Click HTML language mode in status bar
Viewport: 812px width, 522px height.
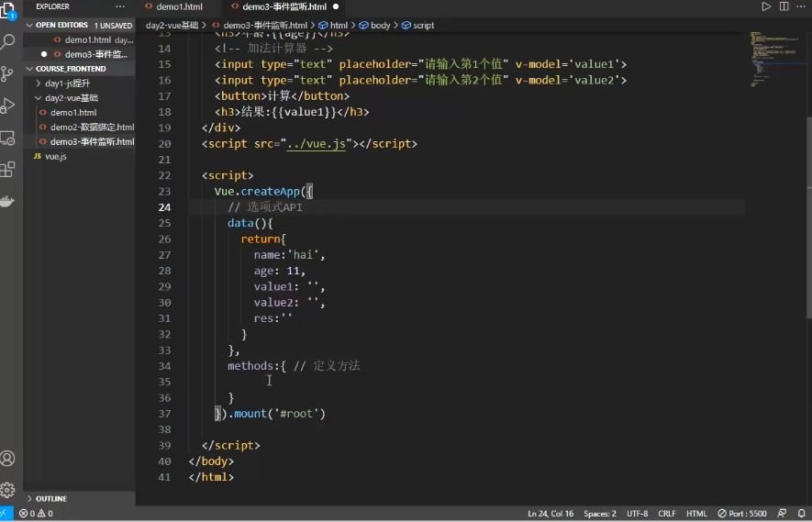click(696, 514)
